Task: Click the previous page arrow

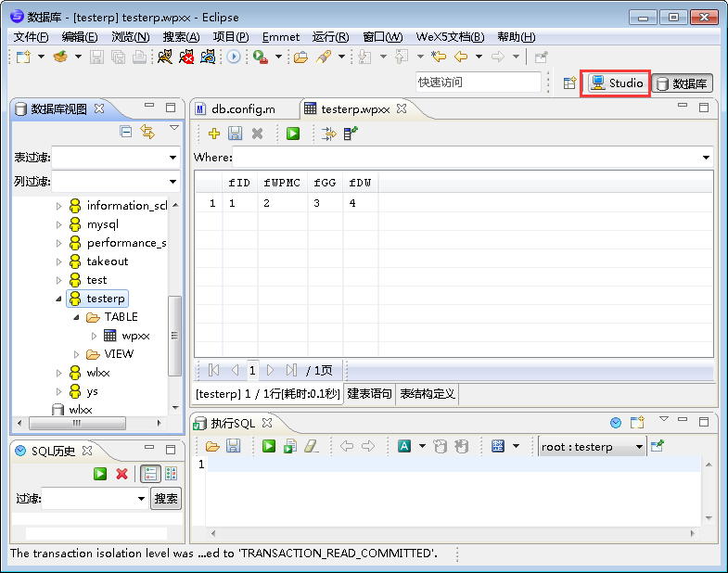Action: coord(235,370)
